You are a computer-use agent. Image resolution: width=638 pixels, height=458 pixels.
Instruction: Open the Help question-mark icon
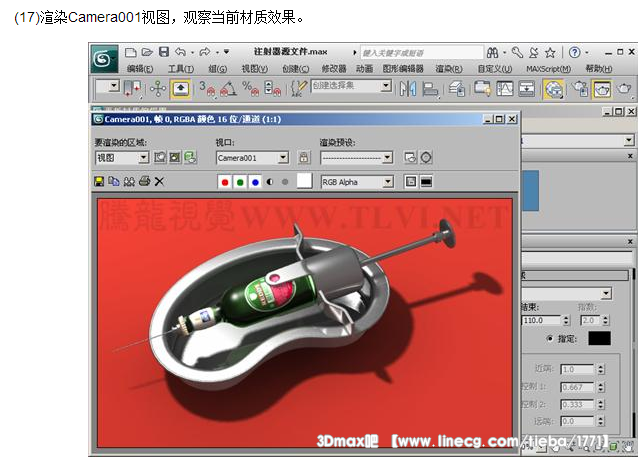[574, 52]
